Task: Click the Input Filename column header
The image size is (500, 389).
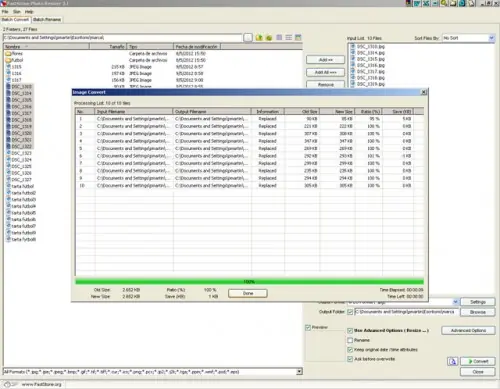Action: pyautogui.click(x=134, y=111)
